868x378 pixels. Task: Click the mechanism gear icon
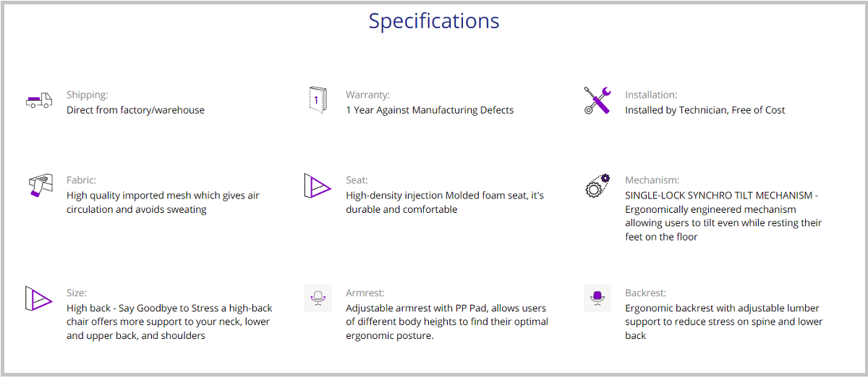(597, 186)
